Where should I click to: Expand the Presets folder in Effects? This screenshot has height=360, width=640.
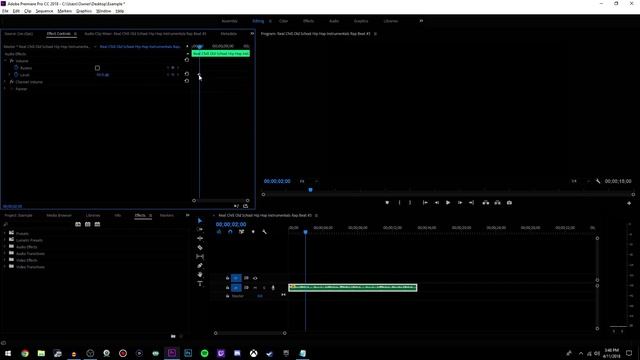(x=5, y=233)
